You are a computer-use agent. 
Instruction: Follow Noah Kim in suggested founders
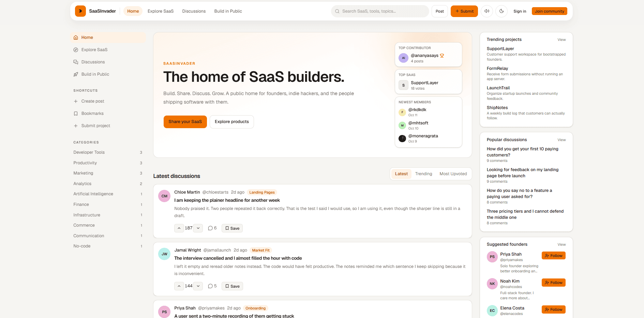click(x=553, y=283)
